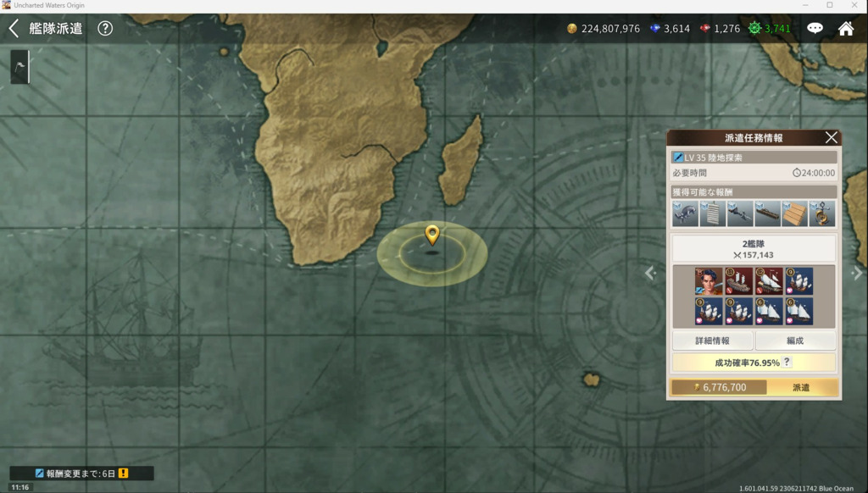The height and width of the screenshot is (493, 868).
Task: Go back using the arrow beside 艦隊派遣
Action: click(x=14, y=28)
